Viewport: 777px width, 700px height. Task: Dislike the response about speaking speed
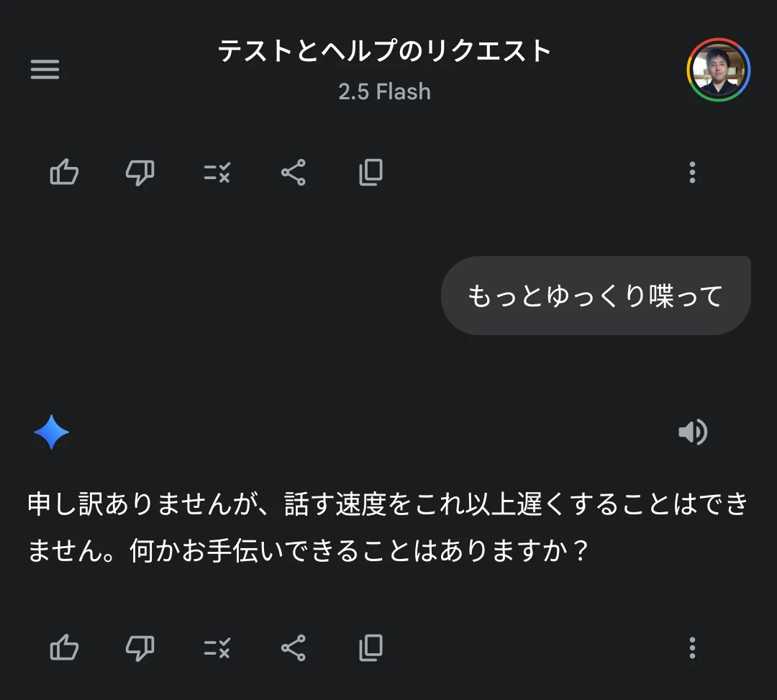(x=140, y=648)
